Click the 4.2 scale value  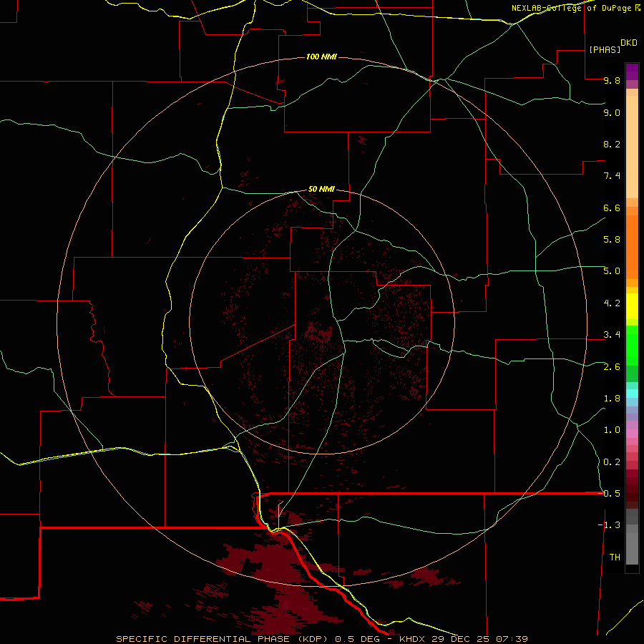[x=612, y=303]
